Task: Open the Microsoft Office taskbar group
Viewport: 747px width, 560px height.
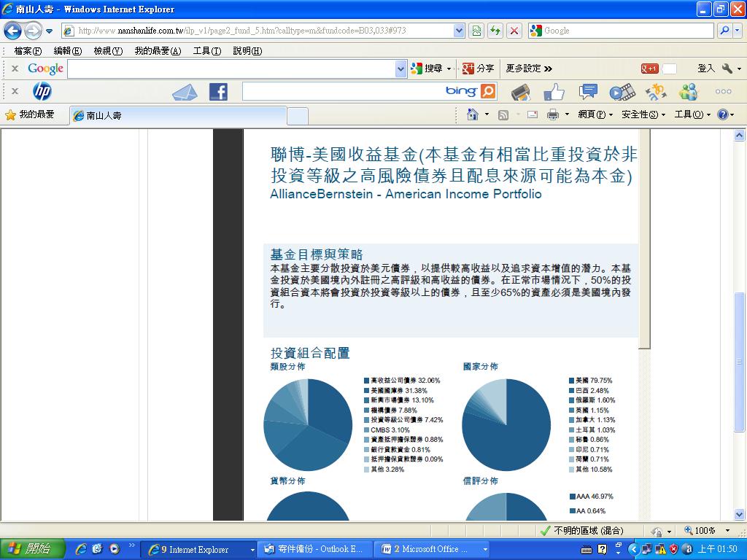Action: 432,550
